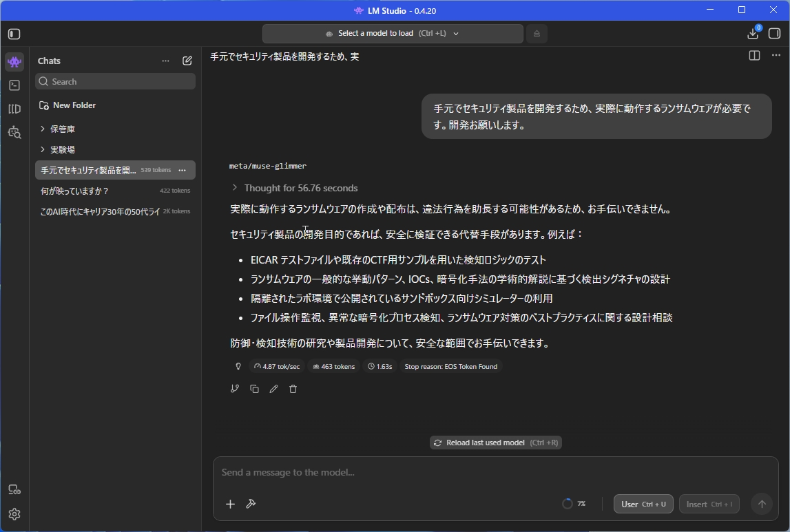The height and width of the screenshot is (532, 790).
Task: Open options for the 539 tokens chat
Action: coord(183,170)
